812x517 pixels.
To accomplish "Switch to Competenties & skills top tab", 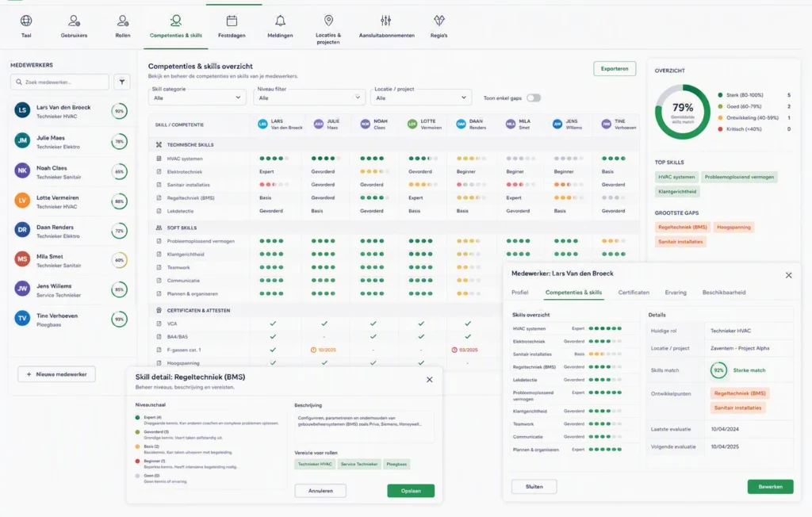I will pyautogui.click(x=176, y=27).
